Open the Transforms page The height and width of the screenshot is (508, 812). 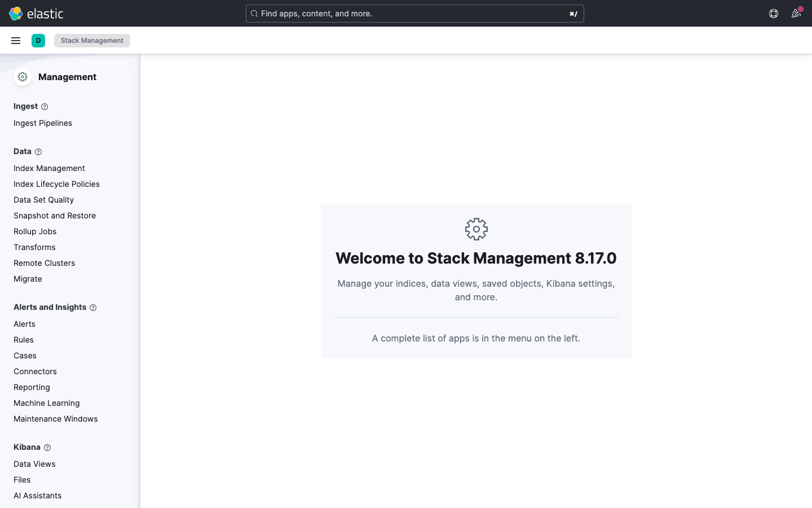point(34,247)
